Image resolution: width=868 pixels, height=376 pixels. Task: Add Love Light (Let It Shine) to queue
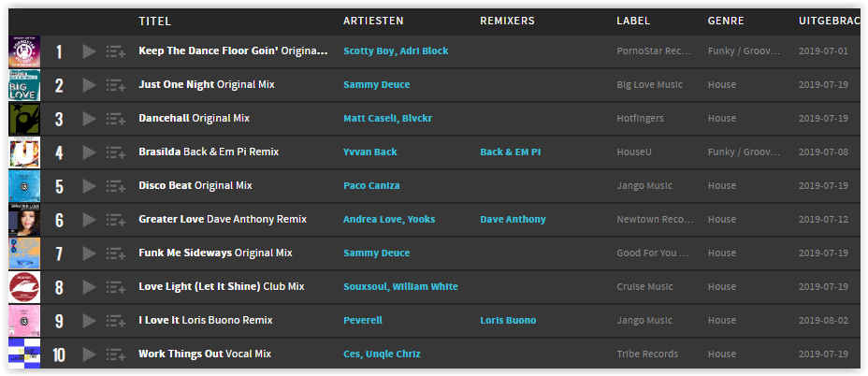(x=116, y=287)
